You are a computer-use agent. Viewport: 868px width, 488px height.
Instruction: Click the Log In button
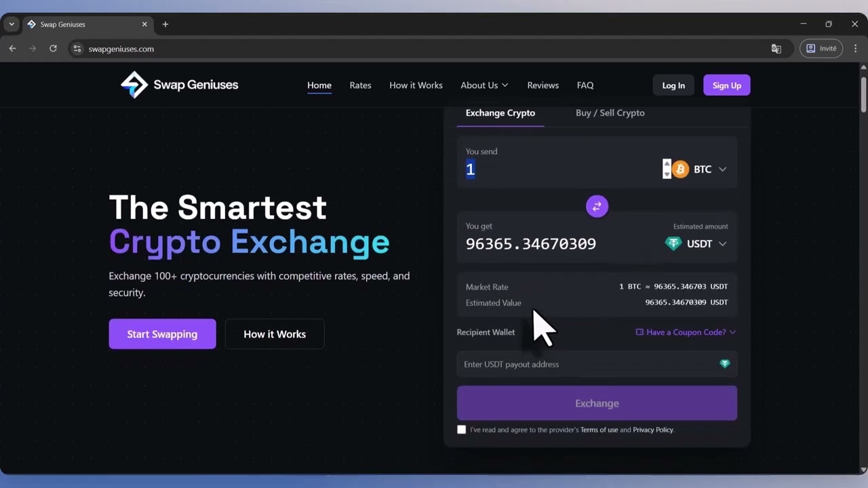click(673, 85)
